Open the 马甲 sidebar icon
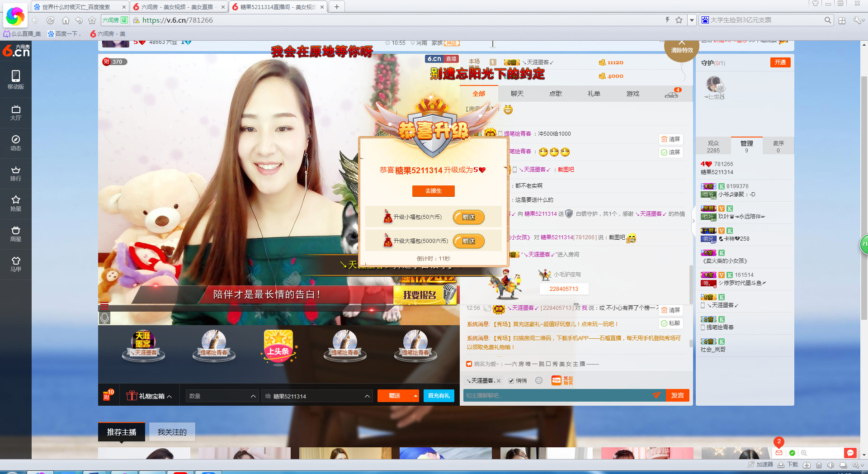The image size is (868, 474). pyautogui.click(x=16, y=264)
